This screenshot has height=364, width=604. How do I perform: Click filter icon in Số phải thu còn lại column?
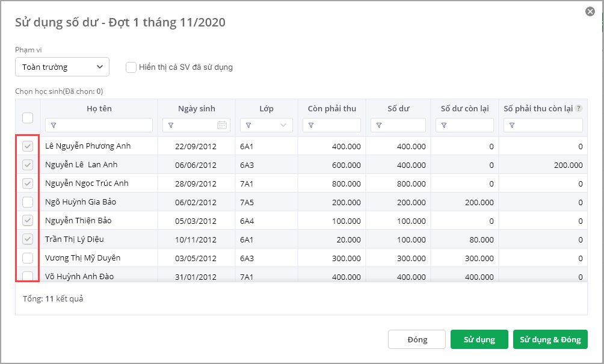(512, 125)
